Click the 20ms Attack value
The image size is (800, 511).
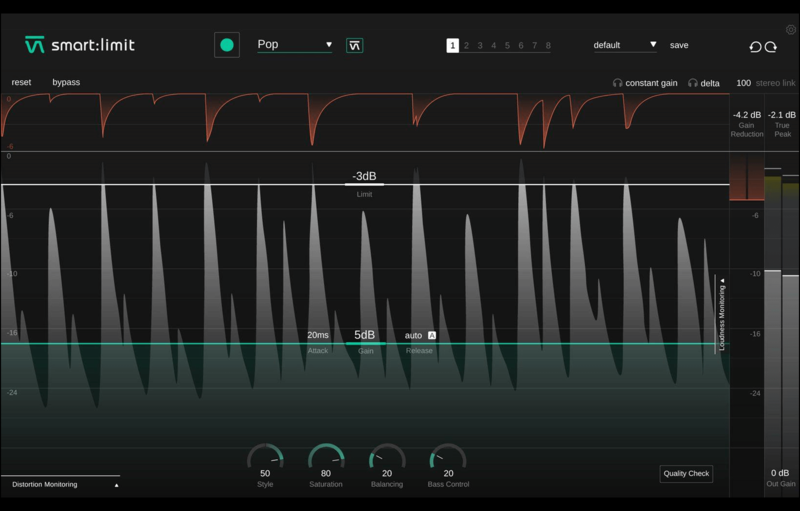click(317, 335)
